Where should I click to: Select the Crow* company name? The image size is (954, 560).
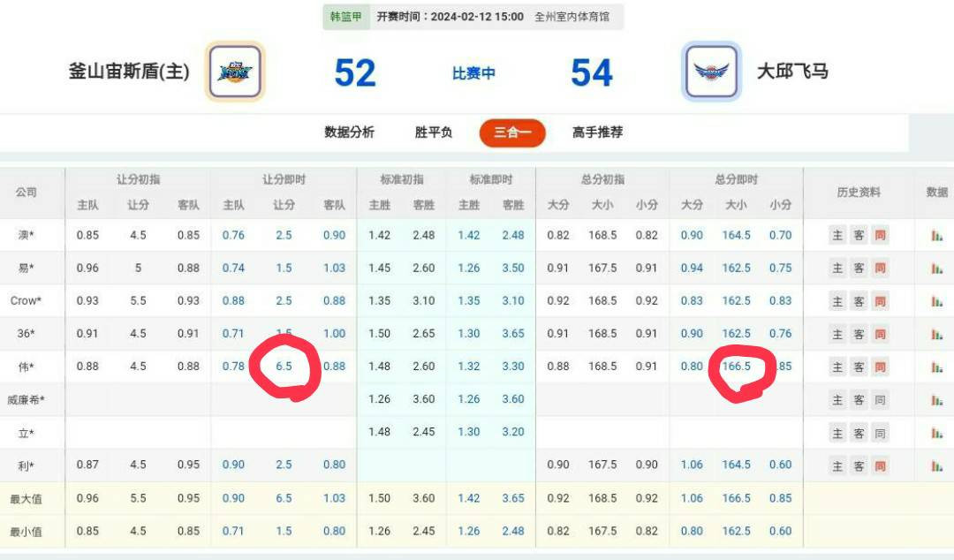[x=26, y=300]
